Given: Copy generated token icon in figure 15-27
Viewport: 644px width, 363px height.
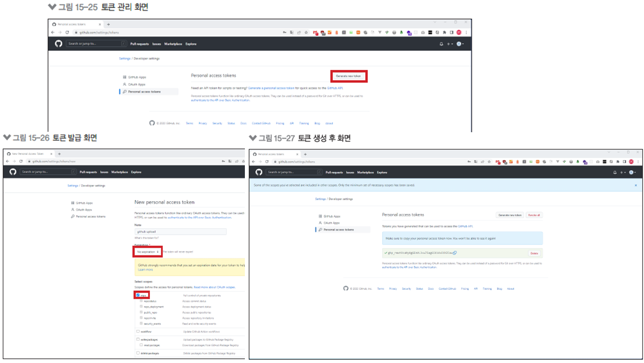Looking at the screenshot, I should pos(455,253).
